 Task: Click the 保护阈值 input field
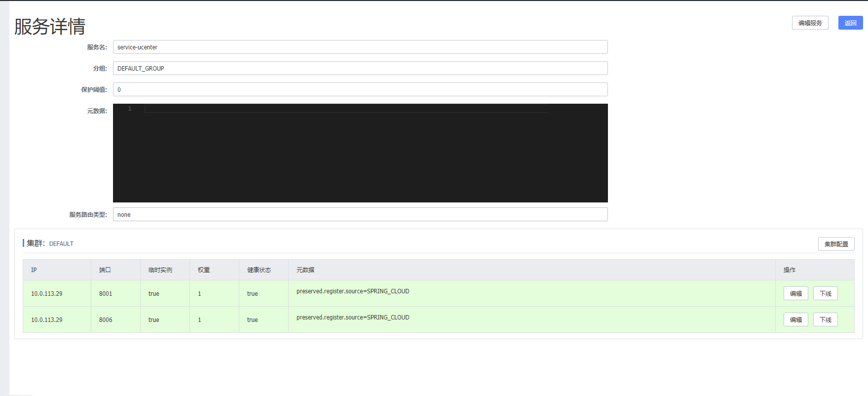[360, 89]
